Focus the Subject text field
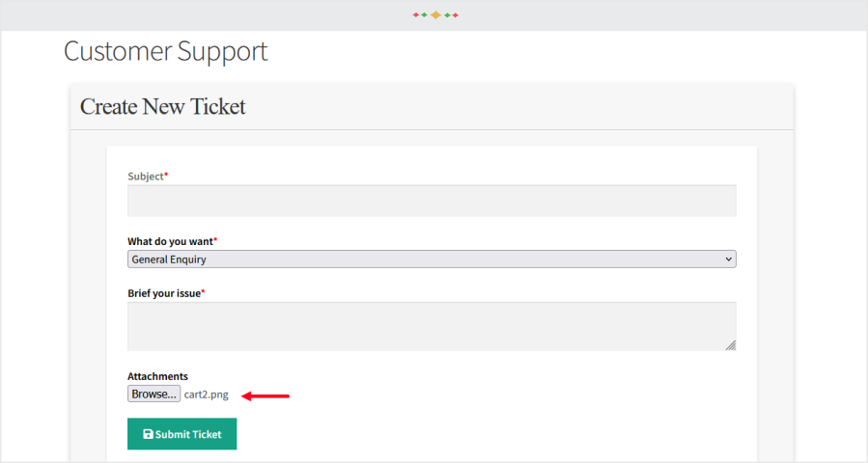The image size is (868, 463). coord(432,201)
